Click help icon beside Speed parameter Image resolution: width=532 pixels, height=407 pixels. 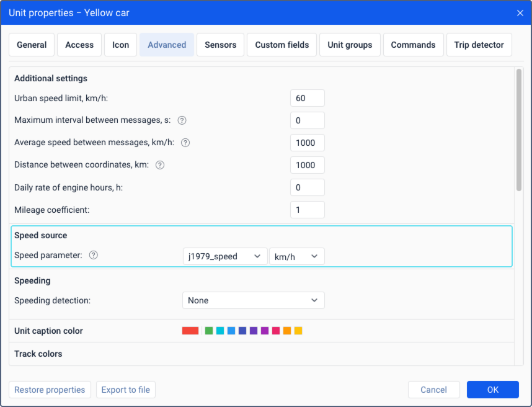coord(94,255)
